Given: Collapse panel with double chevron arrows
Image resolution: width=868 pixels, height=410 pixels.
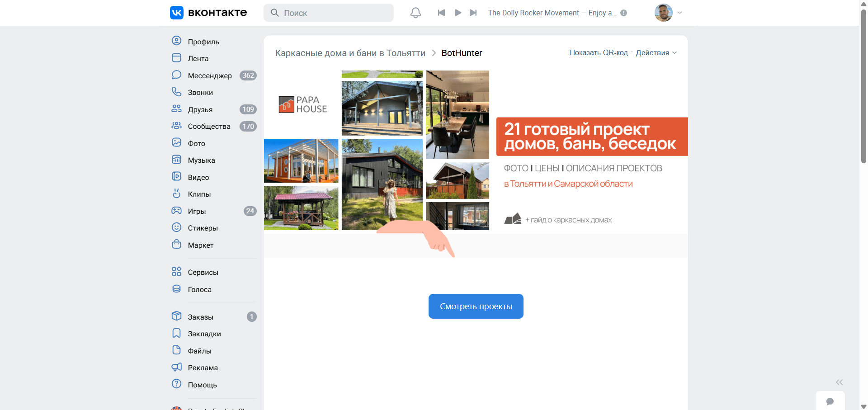Looking at the screenshot, I should point(839,382).
